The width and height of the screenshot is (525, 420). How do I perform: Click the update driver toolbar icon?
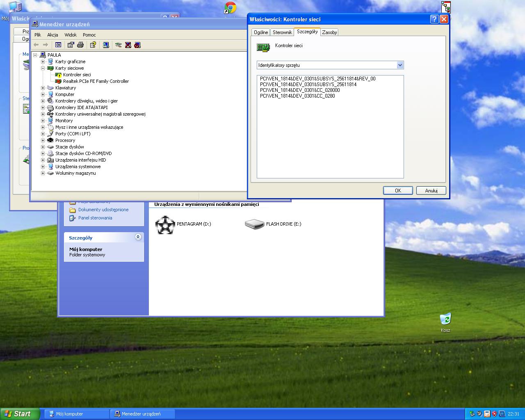pos(119,45)
